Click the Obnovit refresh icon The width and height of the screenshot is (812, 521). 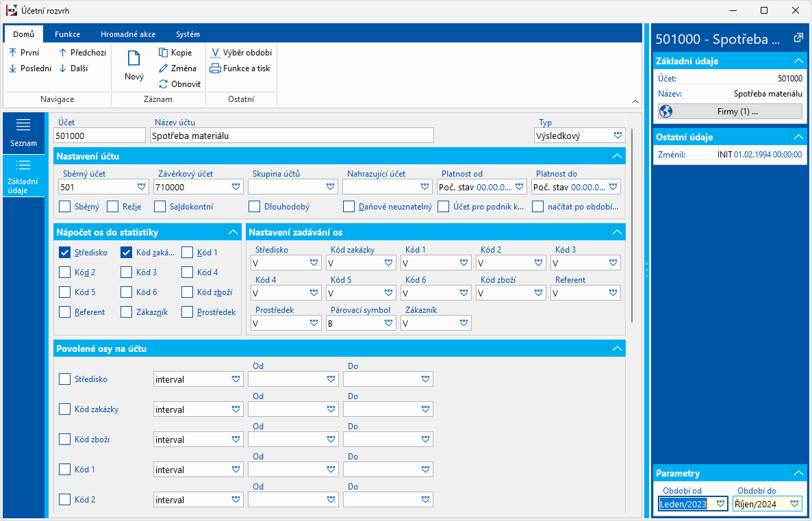[164, 84]
